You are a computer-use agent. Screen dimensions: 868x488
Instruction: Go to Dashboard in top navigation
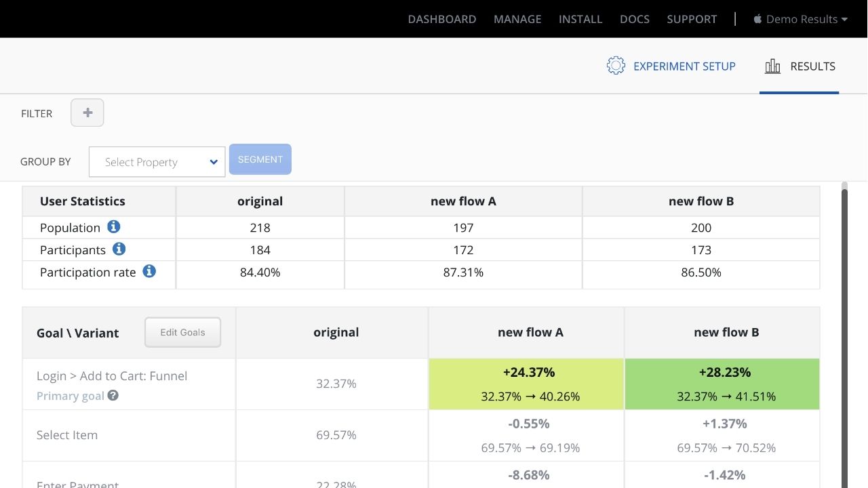(442, 19)
